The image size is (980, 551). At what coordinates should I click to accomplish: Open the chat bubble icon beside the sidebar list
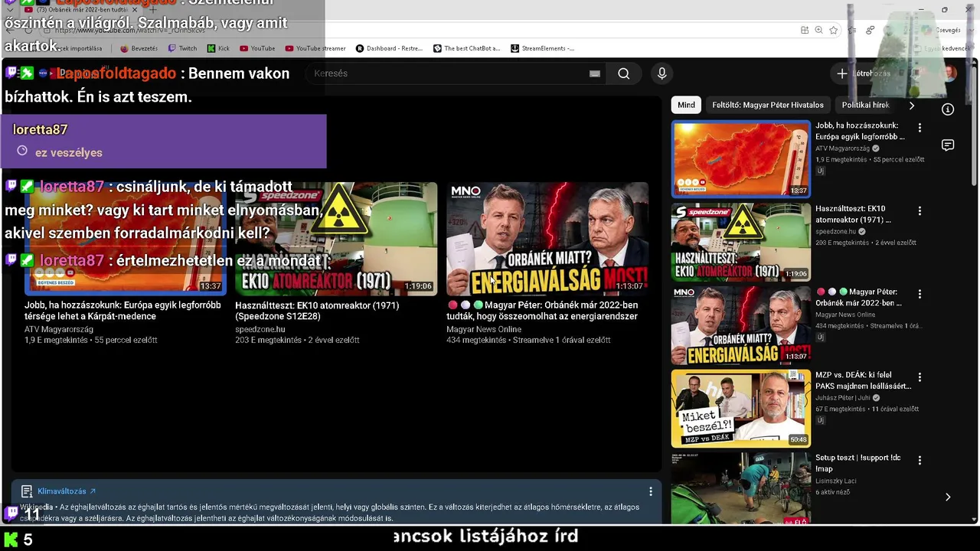point(948,145)
